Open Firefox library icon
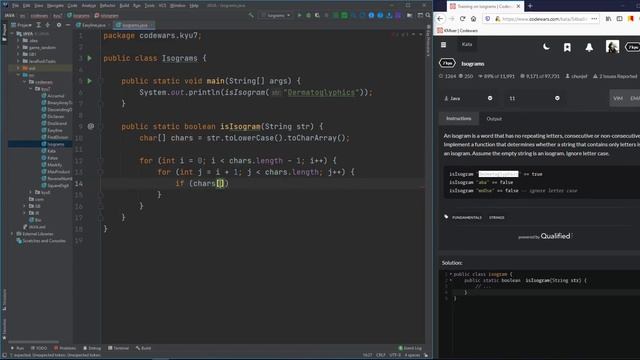Viewport: 640px width, 360px height. point(608,19)
